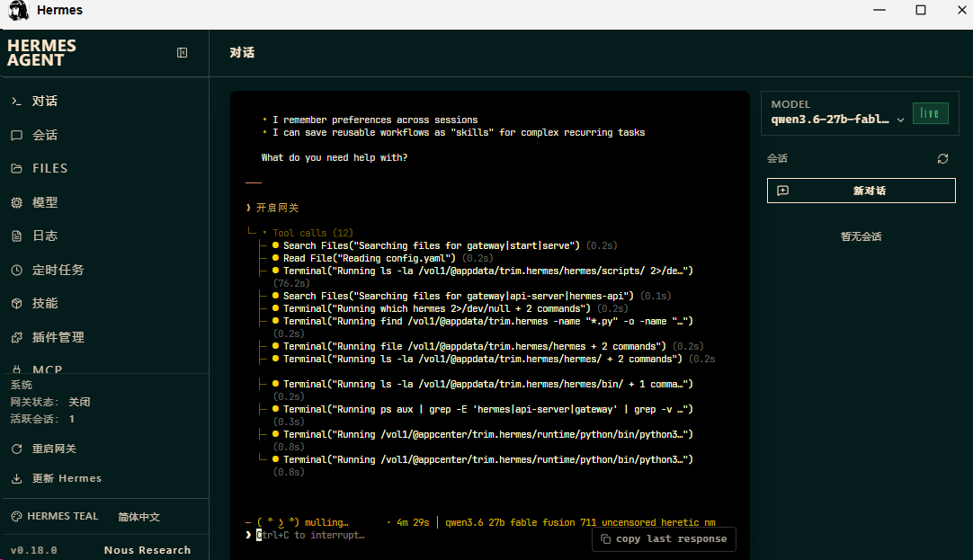
Task: Open the qwen3.6-27b model dropdown
Action: pos(838,120)
